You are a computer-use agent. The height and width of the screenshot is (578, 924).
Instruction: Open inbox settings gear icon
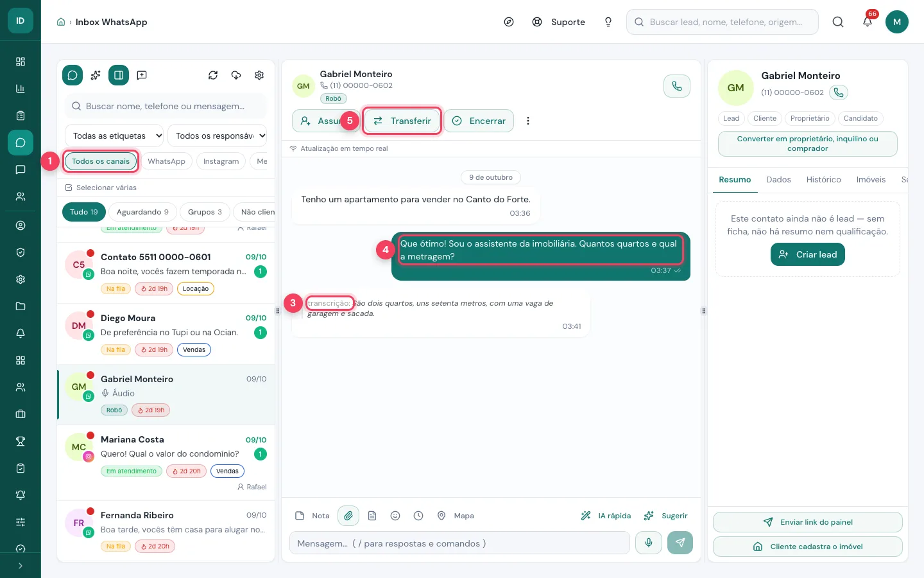click(259, 75)
